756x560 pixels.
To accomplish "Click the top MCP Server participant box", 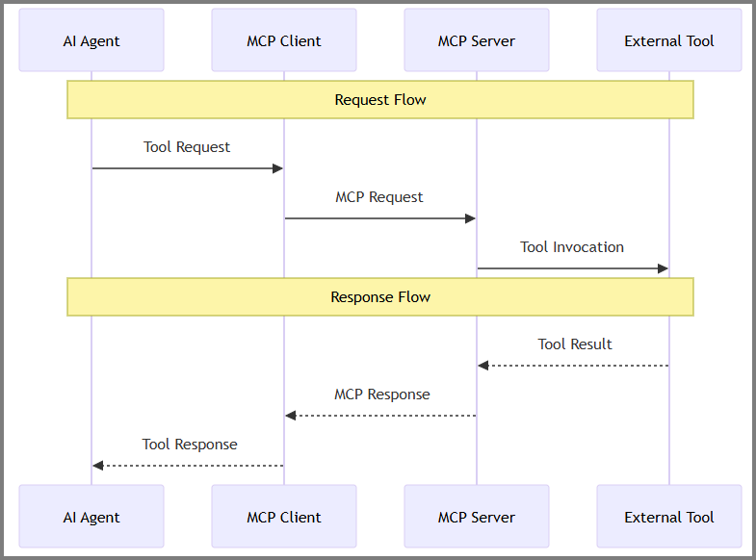I will (477, 40).
